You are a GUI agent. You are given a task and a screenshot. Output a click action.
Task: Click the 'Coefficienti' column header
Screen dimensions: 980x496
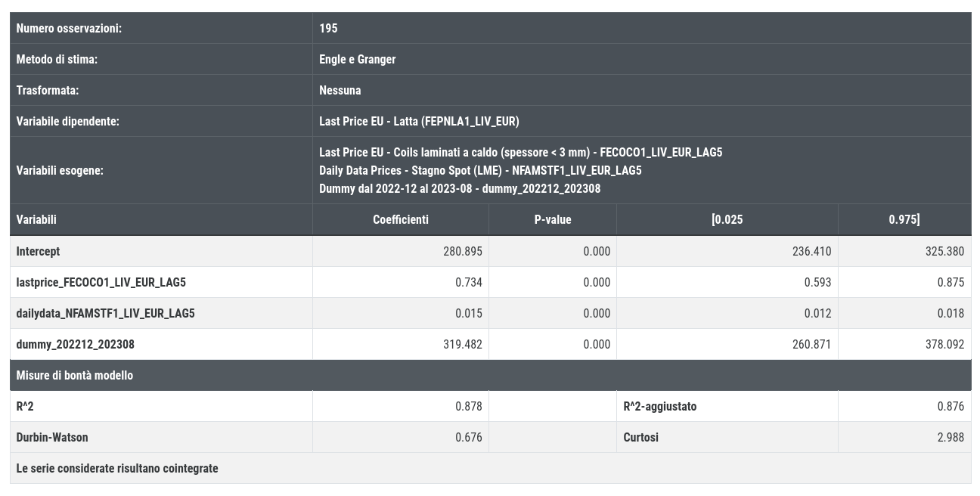[x=400, y=219]
